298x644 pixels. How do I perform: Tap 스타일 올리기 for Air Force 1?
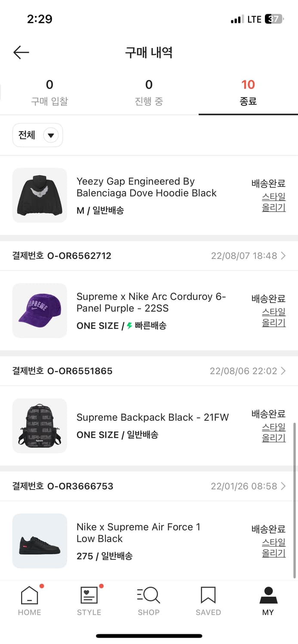pos(273,547)
